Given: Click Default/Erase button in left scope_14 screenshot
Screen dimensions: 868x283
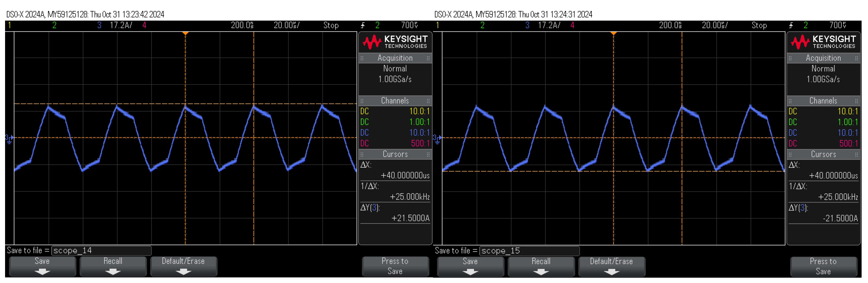Looking at the screenshot, I should (184, 266).
